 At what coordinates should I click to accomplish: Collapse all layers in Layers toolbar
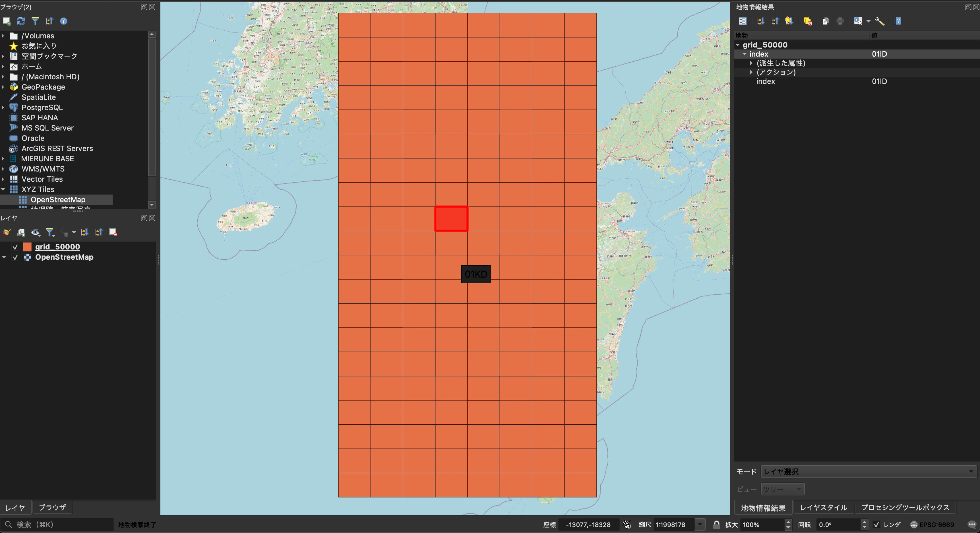(x=99, y=232)
